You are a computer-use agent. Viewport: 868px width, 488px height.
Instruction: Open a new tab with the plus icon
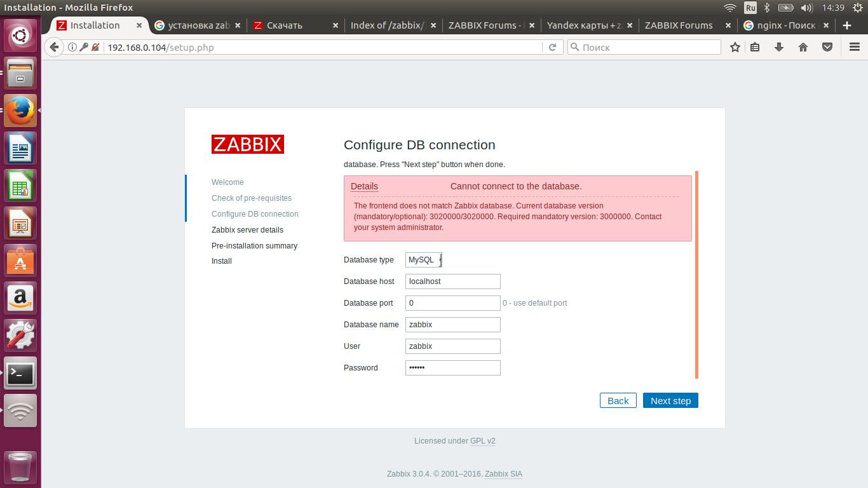(x=847, y=25)
